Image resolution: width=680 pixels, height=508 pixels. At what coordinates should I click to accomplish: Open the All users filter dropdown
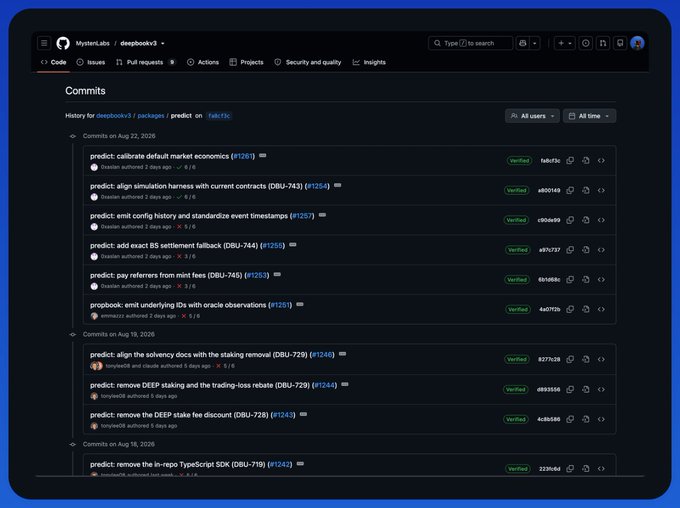(532, 116)
